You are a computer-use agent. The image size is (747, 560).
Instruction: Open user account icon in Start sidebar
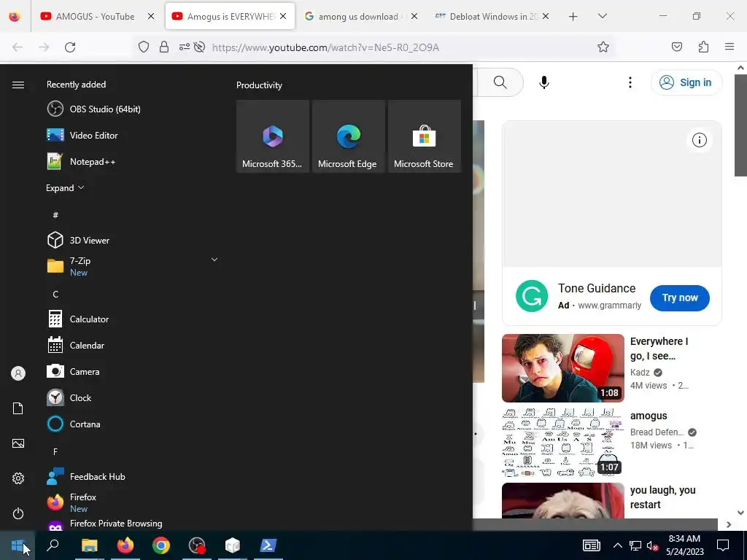pos(18,373)
